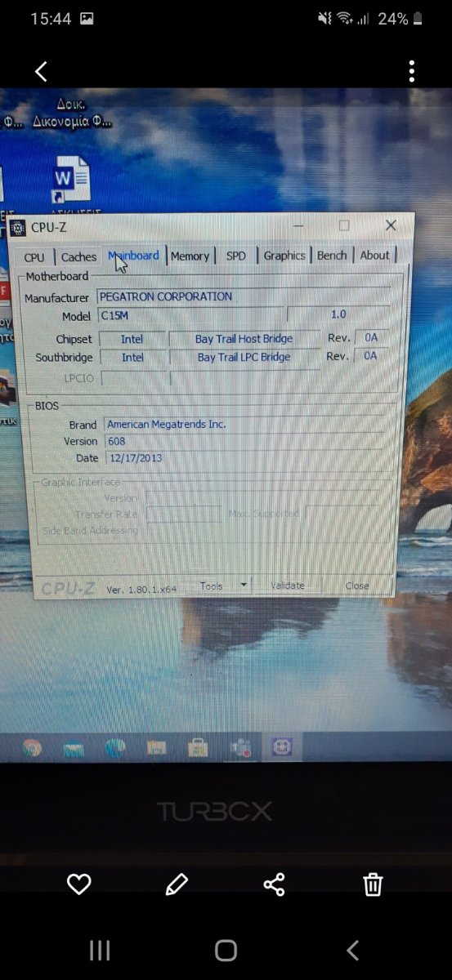The image size is (452, 980).
Task: Click the Δικονομία desktop icon label
Action: [72, 122]
